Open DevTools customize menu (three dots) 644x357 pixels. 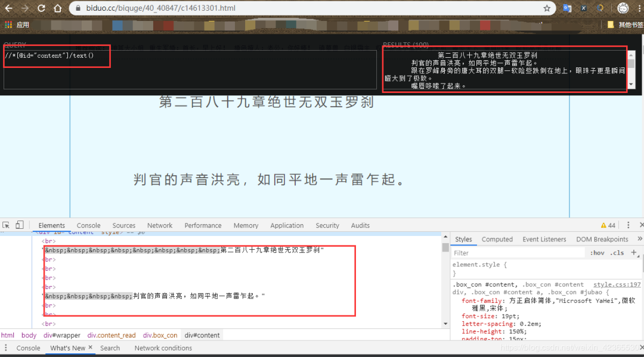click(628, 225)
